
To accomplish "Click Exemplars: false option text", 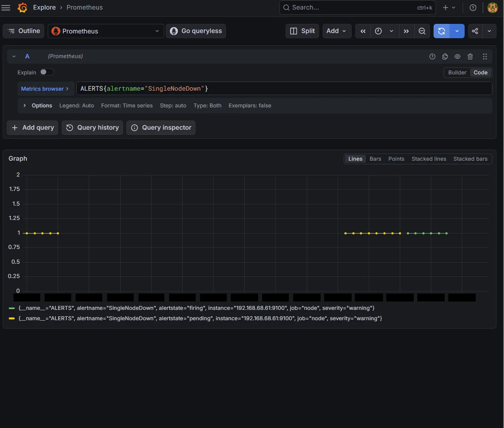I will tap(250, 105).
